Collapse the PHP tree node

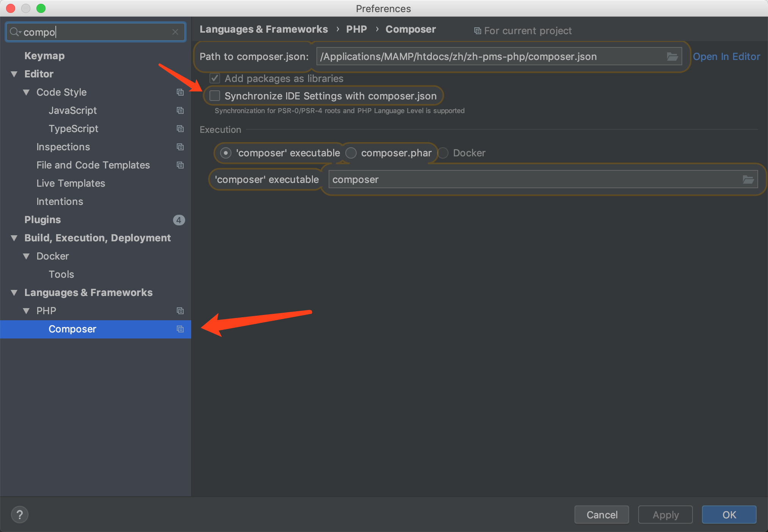27,311
